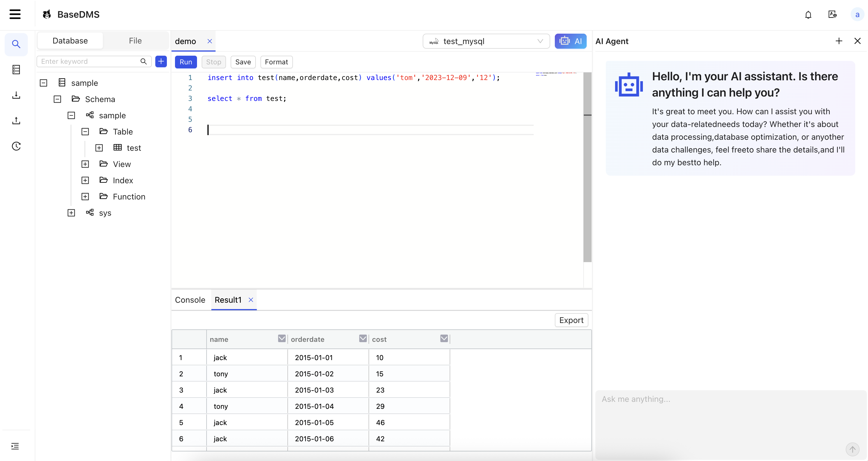The height and width of the screenshot is (461, 868).
Task: Open the export upload sidebar icon
Action: 16,120
